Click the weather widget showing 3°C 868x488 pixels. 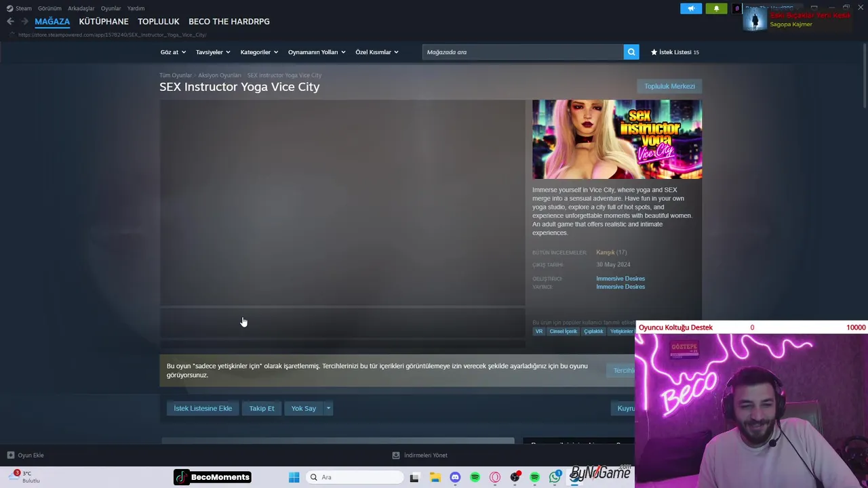26,476
